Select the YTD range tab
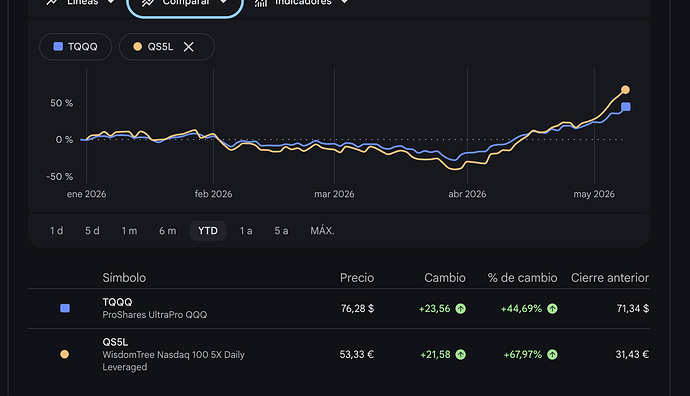The width and height of the screenshot is (690, 396). click(208, 231)
